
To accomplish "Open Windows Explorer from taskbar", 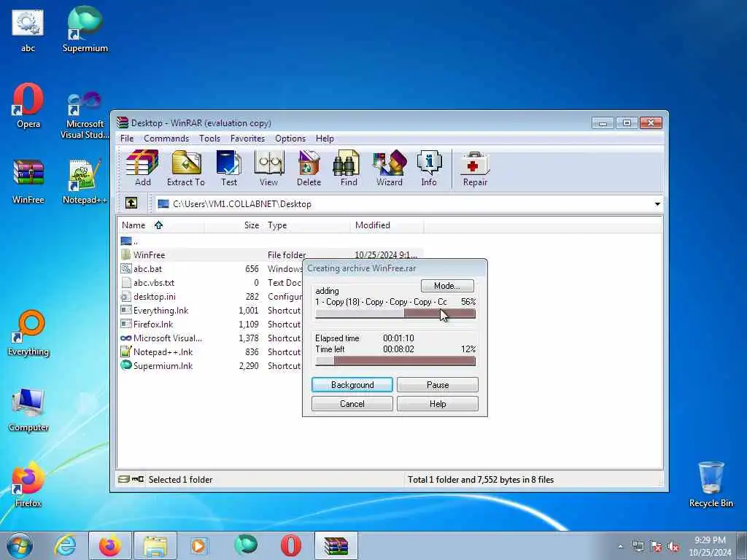I will tap(155, 545).
